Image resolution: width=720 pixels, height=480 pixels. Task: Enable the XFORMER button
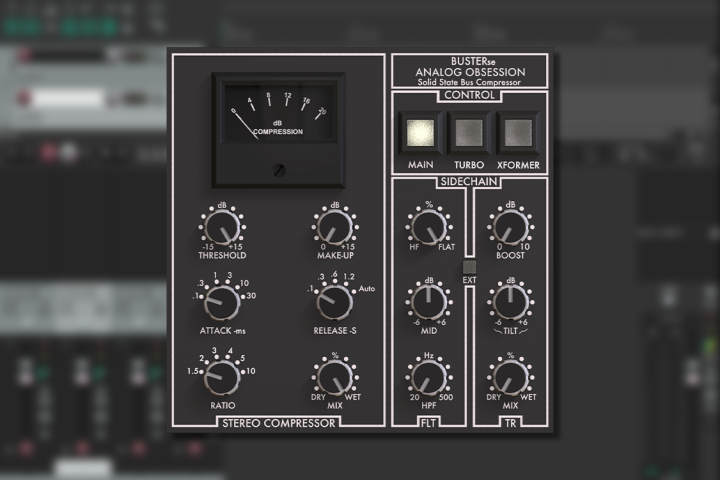[x=518, y=133]
